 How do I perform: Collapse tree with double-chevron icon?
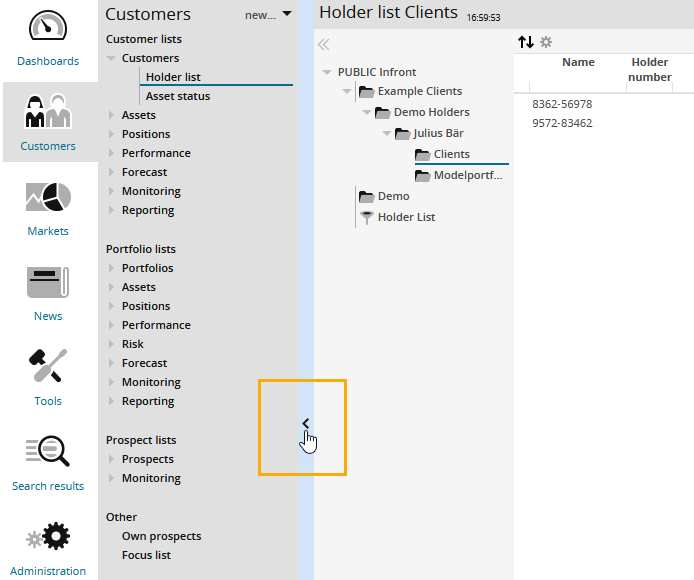point(323,45)
